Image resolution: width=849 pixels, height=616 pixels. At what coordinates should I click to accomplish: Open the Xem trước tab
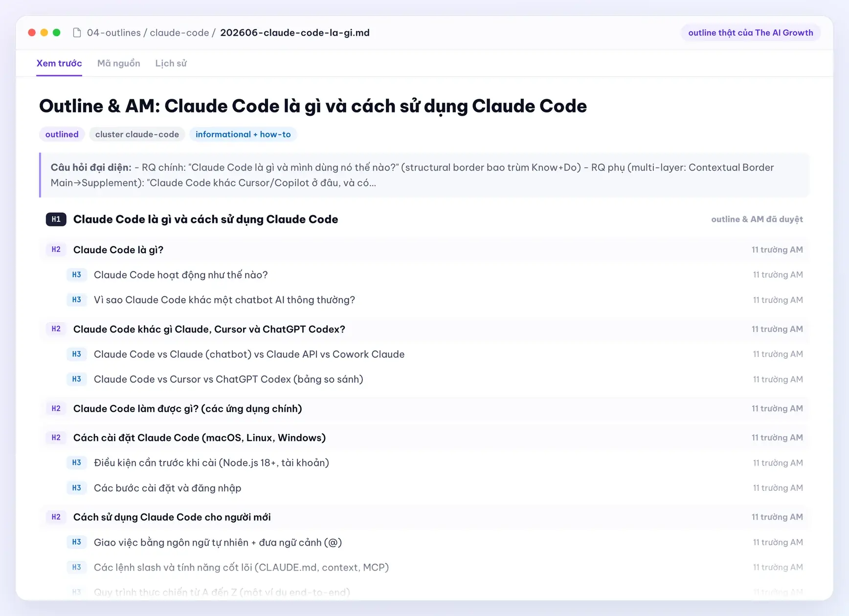click(59, 63)
